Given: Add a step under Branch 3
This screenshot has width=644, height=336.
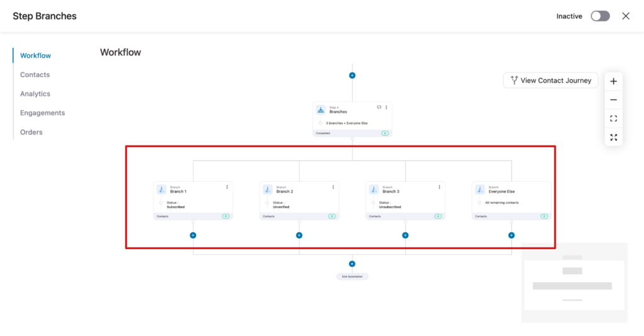Looking at the screenshot, I should click(406, 235).
